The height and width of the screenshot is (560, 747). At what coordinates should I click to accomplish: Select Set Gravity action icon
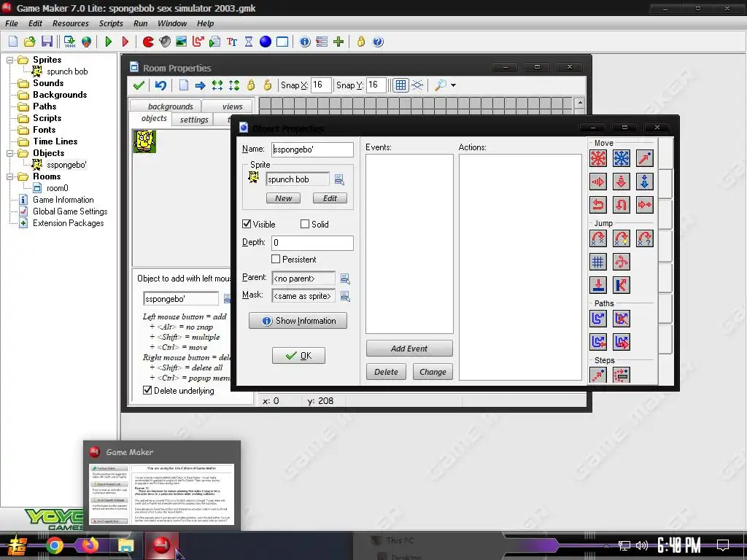point(645,182)
